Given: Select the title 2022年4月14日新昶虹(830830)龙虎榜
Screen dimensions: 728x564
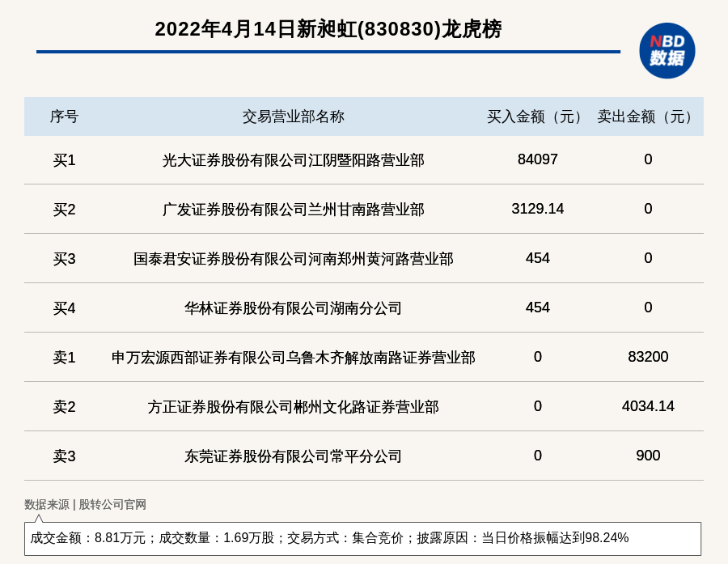Looking at the screenshot, I should [x=328, y=29].
